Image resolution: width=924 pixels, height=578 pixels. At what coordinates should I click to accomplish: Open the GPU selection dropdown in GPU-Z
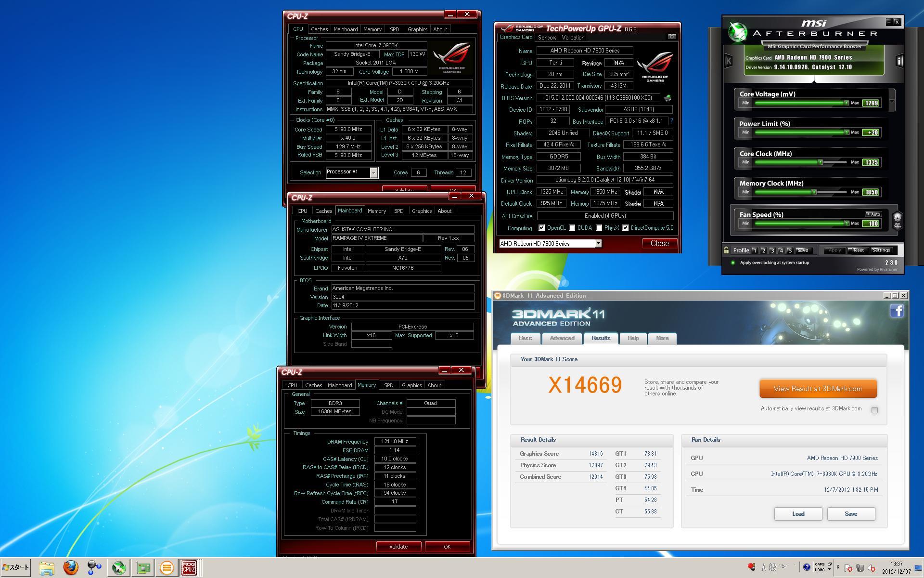click(598, 244)
